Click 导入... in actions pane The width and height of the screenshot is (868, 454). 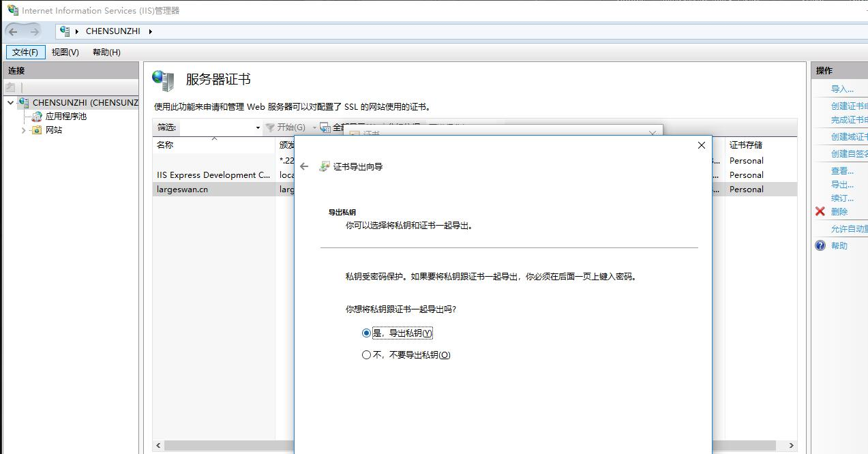(842, 89)
